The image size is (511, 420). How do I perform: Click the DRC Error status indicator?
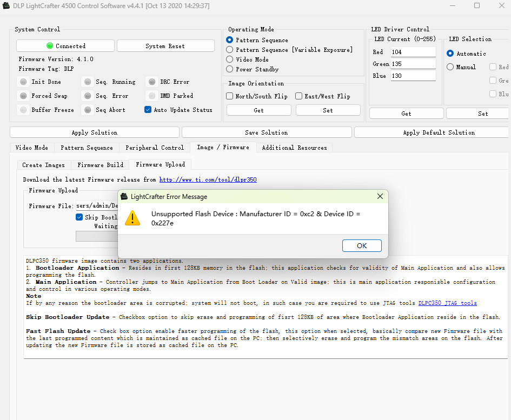pyautogui.click(x=152, y=82)
